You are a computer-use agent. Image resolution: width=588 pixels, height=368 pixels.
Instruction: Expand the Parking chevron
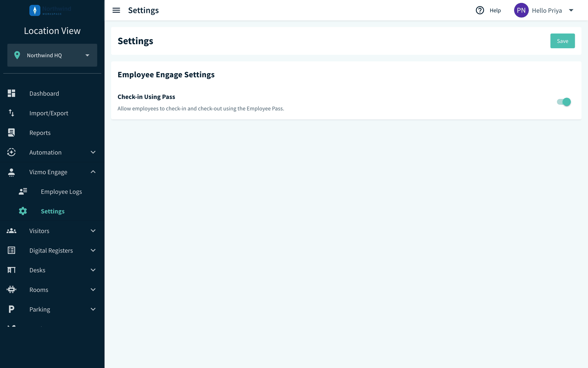(93, 309)
